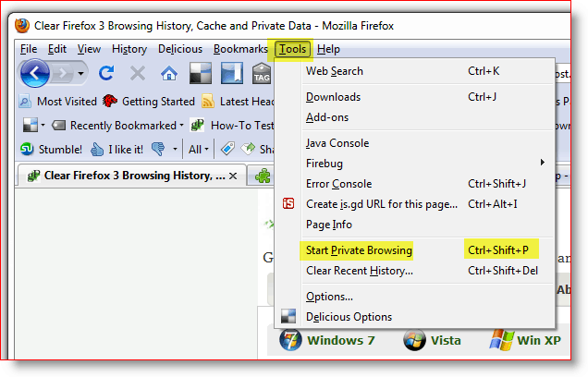Open Java Console menu entry
The image size is (588, 377).
[x=415, y=143]
